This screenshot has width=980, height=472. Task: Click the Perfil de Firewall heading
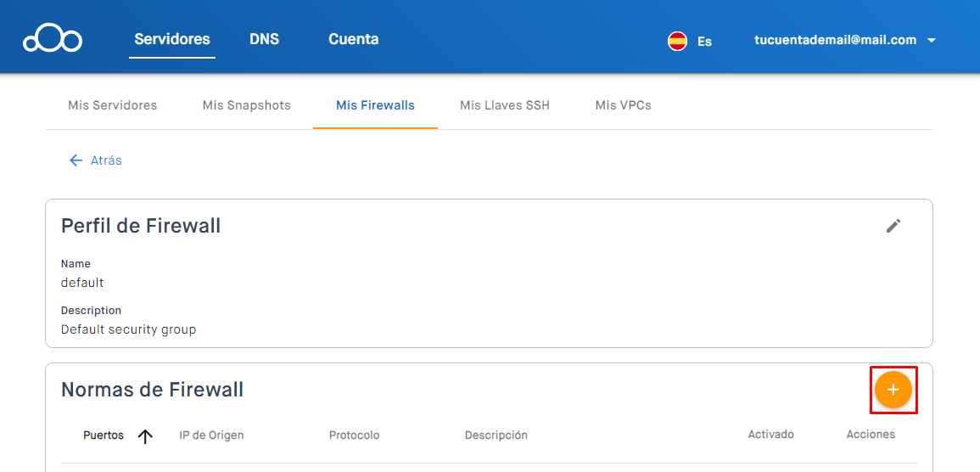[x=141, y=226]
